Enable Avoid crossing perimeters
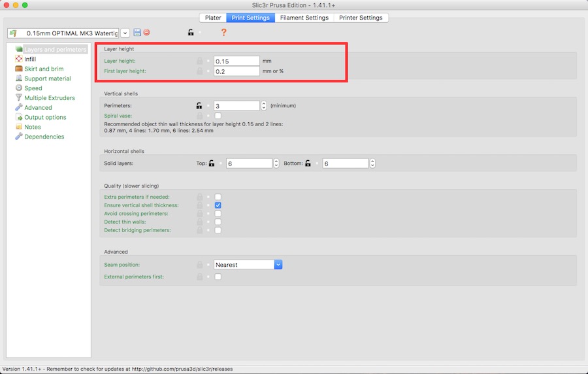 click(x=218, y=213)
